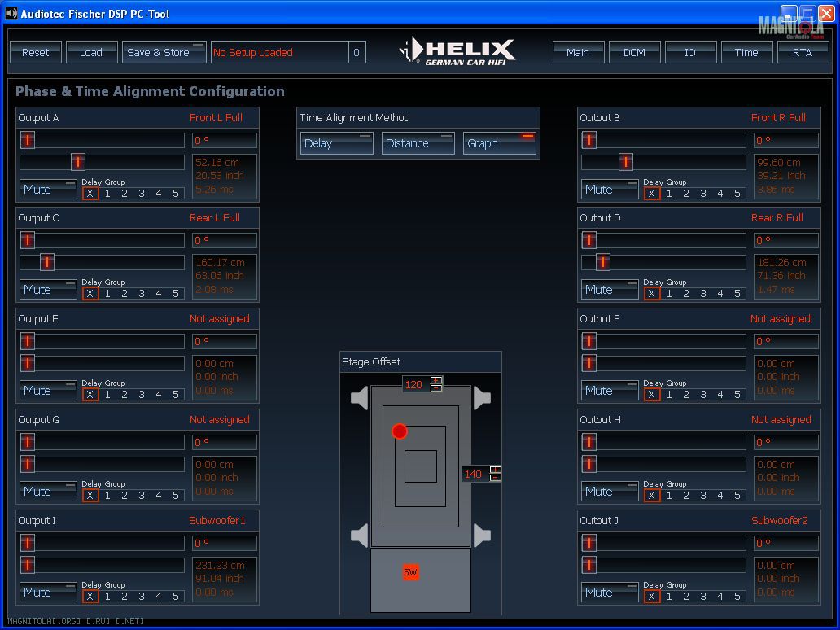Select Delay time alignment method

336,143
